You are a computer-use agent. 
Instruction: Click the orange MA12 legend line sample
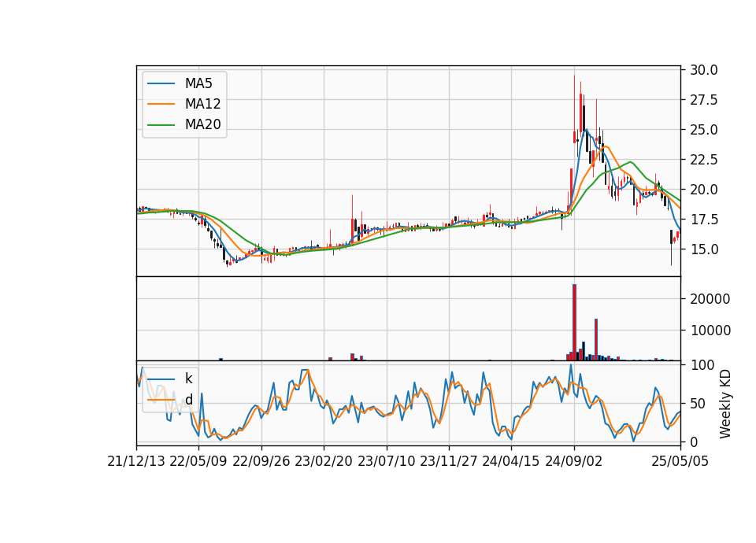pos(161,104)
